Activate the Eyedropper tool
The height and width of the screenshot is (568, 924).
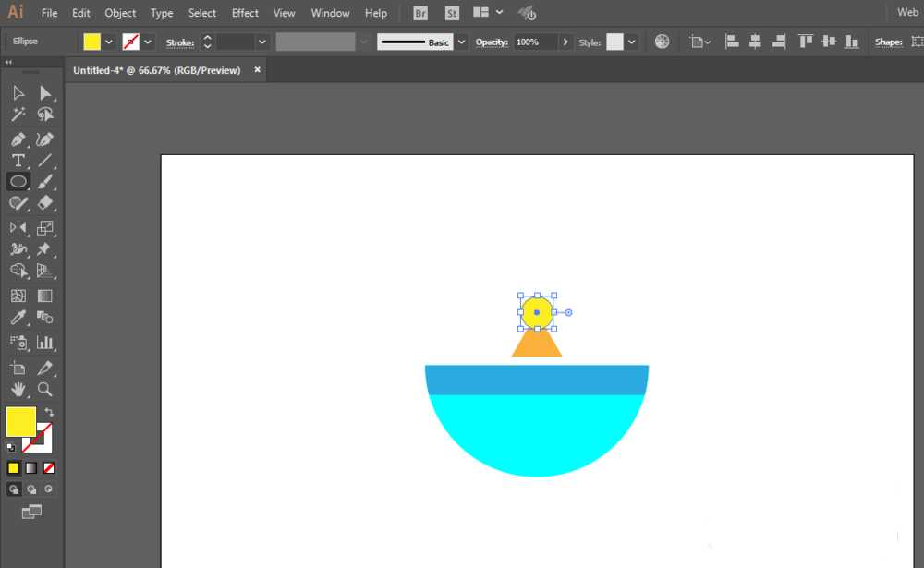[18, 318]
